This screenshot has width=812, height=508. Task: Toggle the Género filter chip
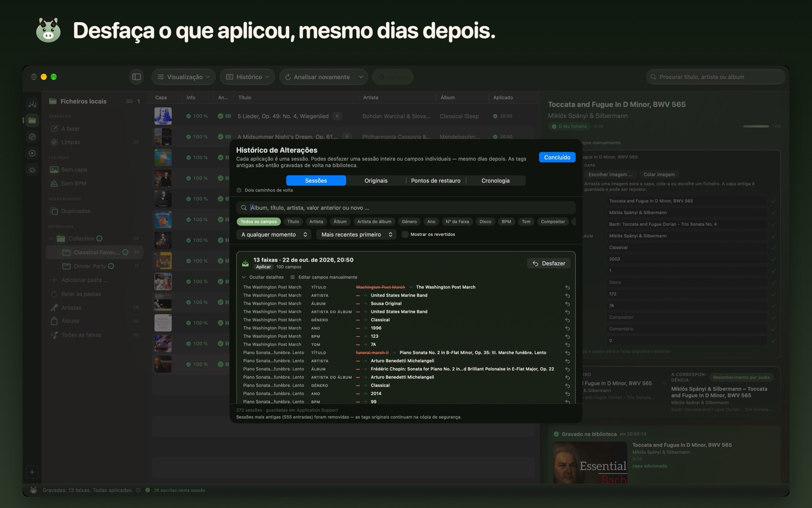[410, 221]
